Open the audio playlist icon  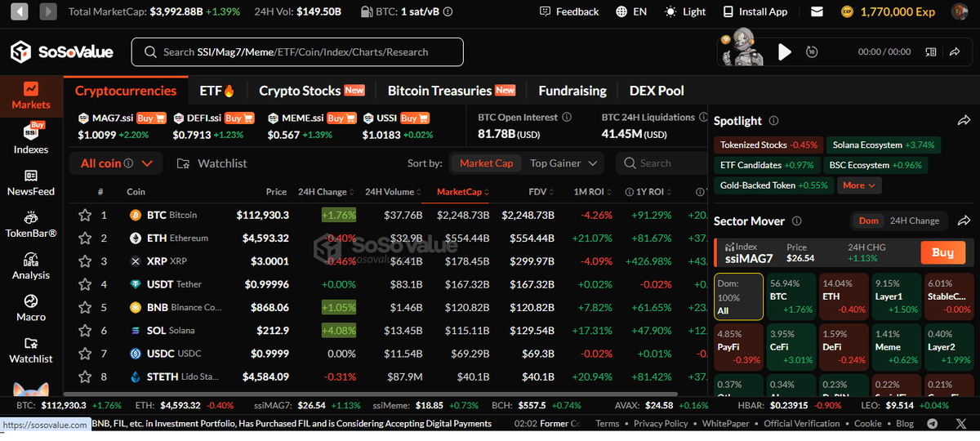coord(931,51)
